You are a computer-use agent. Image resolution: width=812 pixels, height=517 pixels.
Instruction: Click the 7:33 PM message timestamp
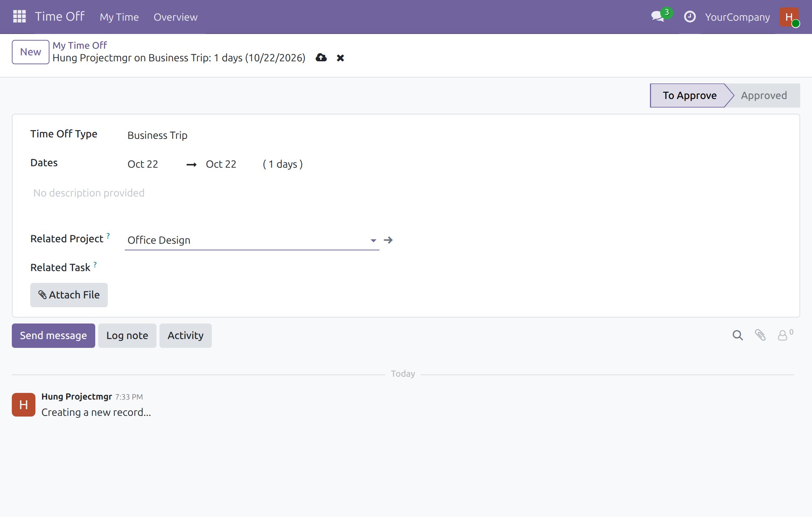[129, 397]
